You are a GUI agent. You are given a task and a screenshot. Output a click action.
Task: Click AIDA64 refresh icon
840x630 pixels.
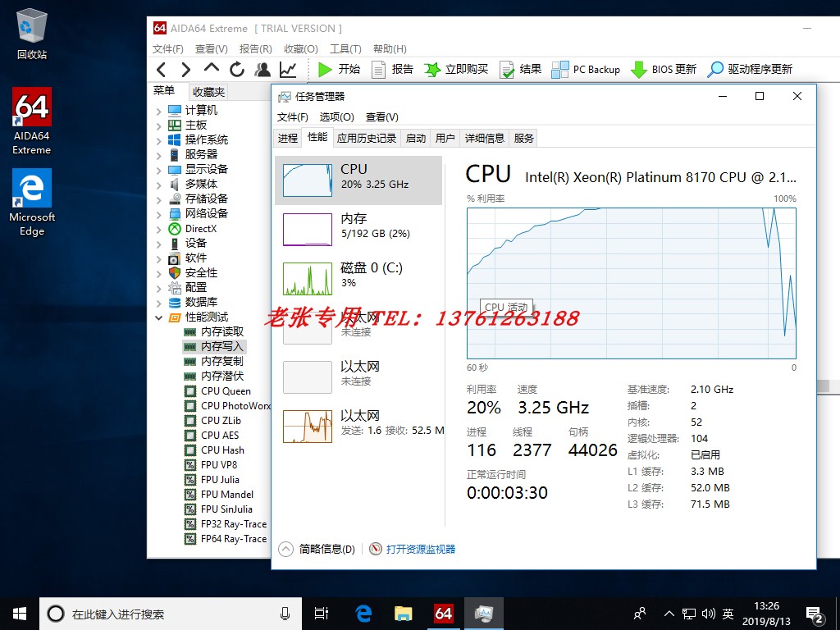point(237,69)
